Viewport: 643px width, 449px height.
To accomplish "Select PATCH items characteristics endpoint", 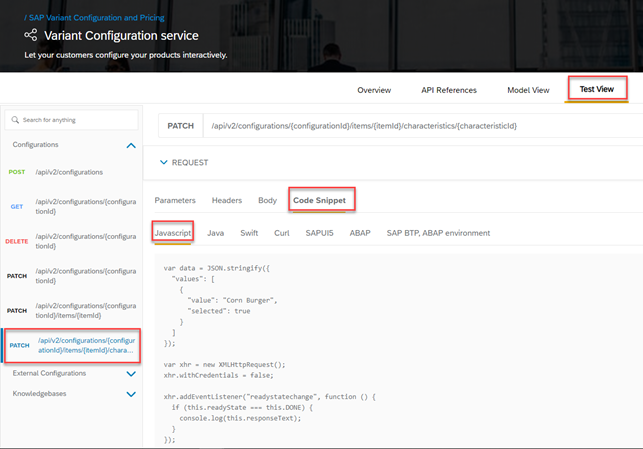I will [72, 345].
